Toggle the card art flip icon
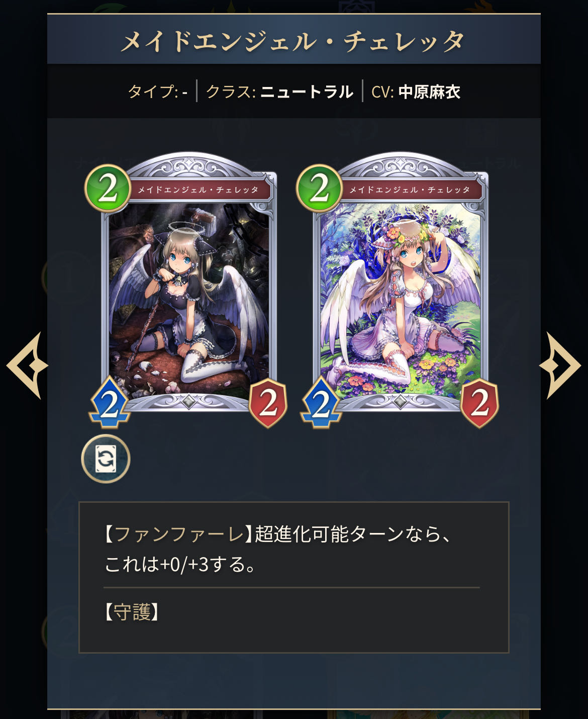The width and height of the screenshot is (588, 719). (106, 459)
